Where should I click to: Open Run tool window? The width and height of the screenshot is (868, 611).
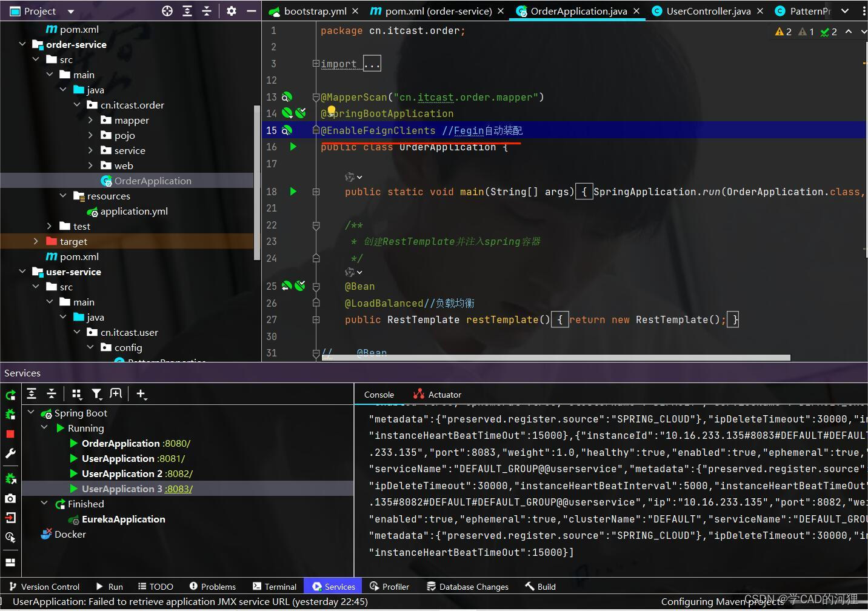(x=109, y=587)
